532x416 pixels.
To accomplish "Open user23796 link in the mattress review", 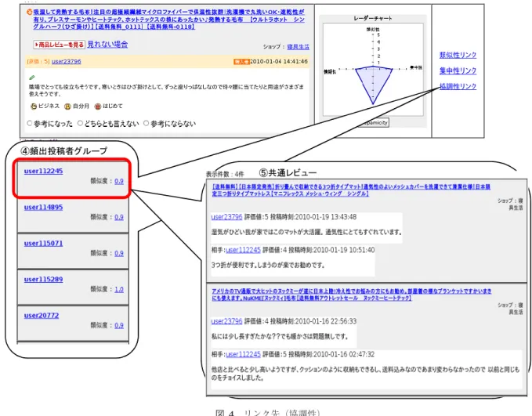I will coord(226,217).
